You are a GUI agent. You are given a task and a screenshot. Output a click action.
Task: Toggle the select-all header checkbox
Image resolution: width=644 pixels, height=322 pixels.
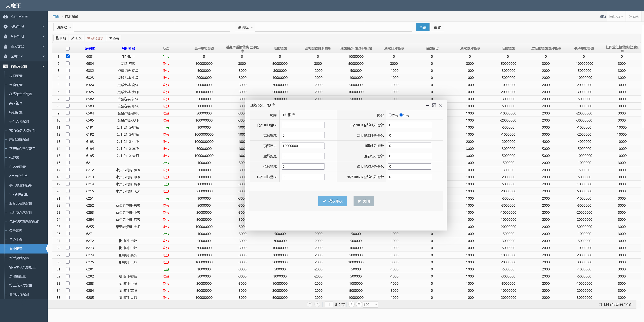coord(68,49)
